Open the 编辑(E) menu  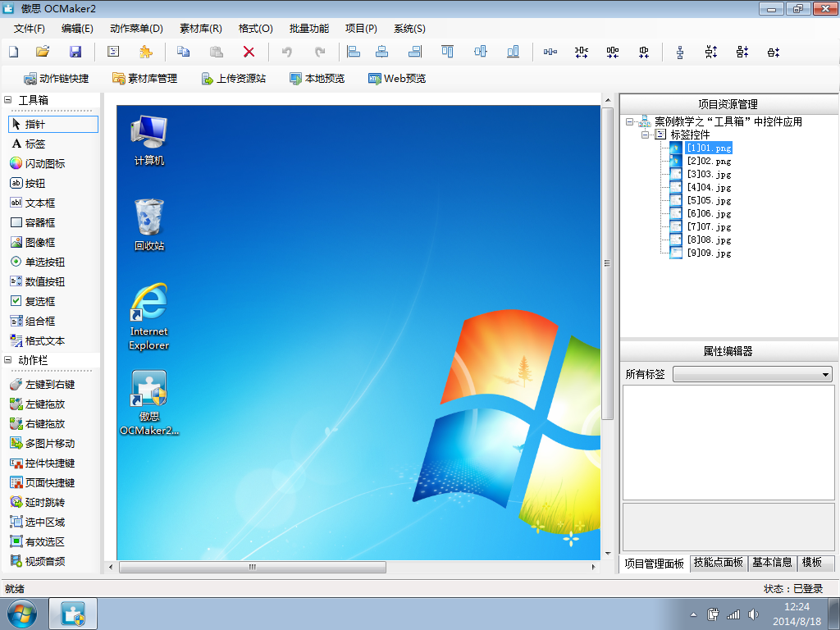click(x=77, y=29)
